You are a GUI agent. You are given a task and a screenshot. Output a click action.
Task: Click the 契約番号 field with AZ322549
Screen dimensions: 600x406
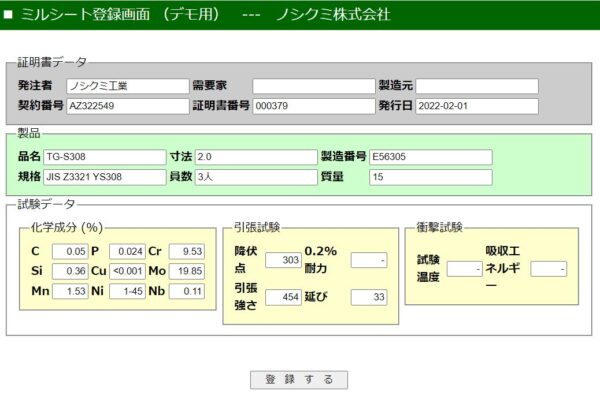click(127, 106)
